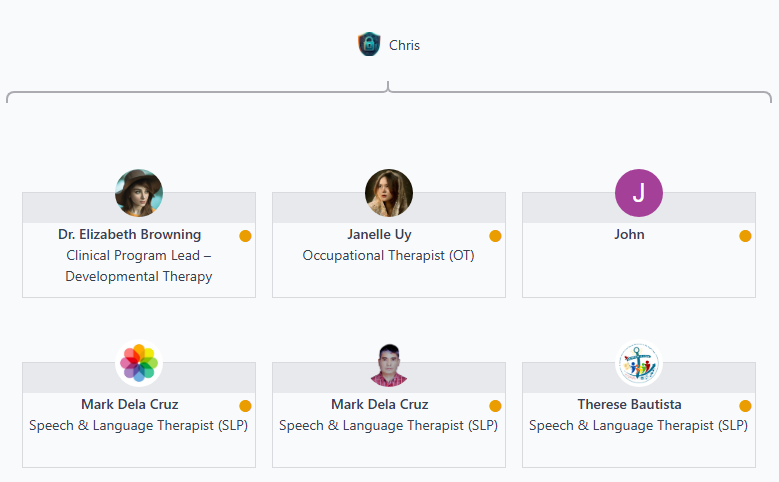Click Chris's shield lock avatar icon
This screenshot has height=482, width=779.
pos(369,44)
